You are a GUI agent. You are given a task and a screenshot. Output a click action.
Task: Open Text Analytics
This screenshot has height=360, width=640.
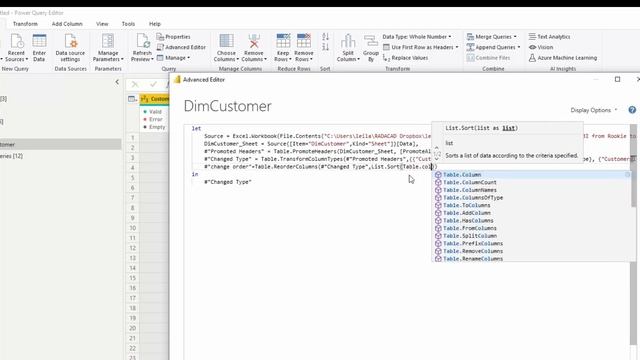tap(549, 37)
